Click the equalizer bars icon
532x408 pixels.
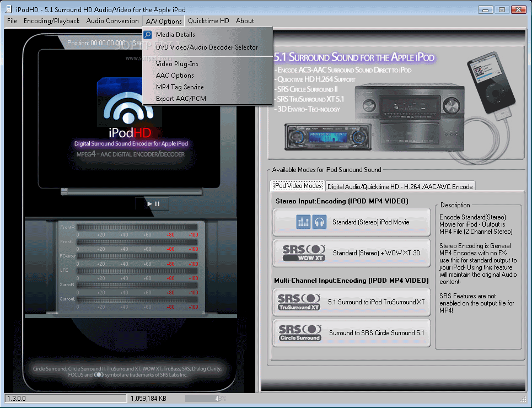pos(303,222)
